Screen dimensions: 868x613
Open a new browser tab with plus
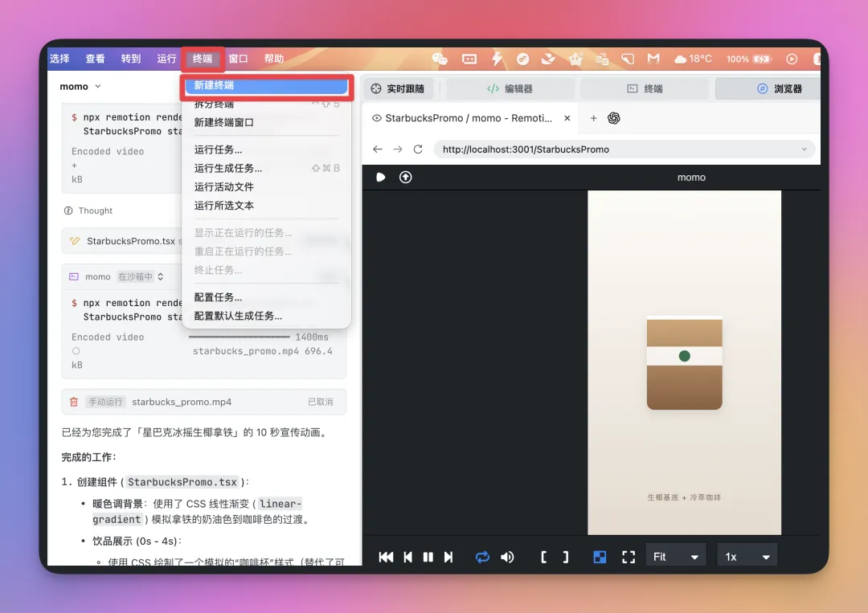[x=593, y=118]
